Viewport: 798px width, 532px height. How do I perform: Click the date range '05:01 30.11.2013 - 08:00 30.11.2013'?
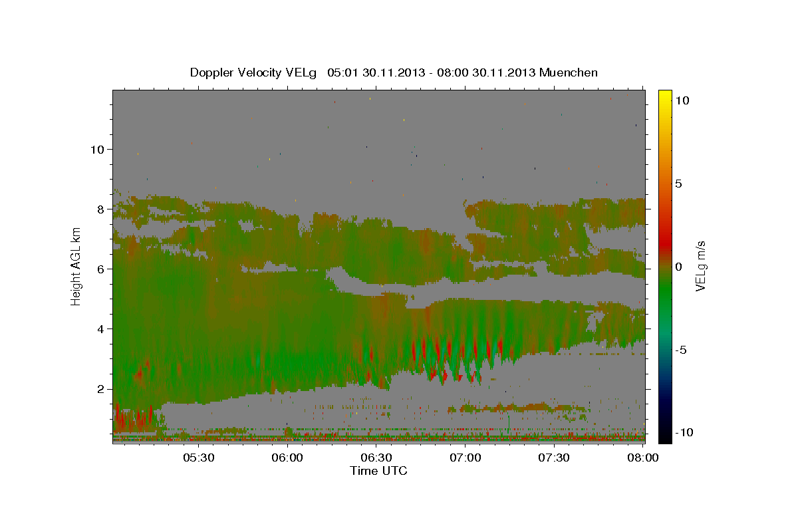432,72
